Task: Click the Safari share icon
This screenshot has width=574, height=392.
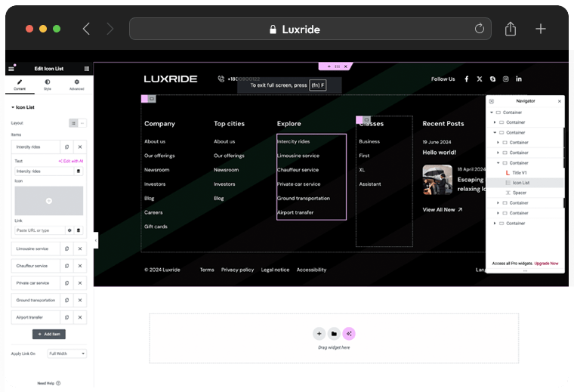Action: point(511,29)
